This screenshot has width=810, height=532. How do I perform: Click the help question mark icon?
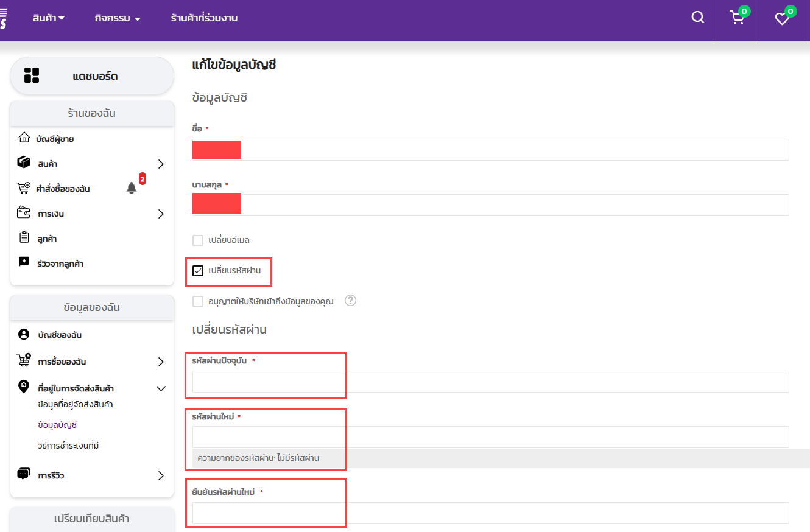pos(350,301)
